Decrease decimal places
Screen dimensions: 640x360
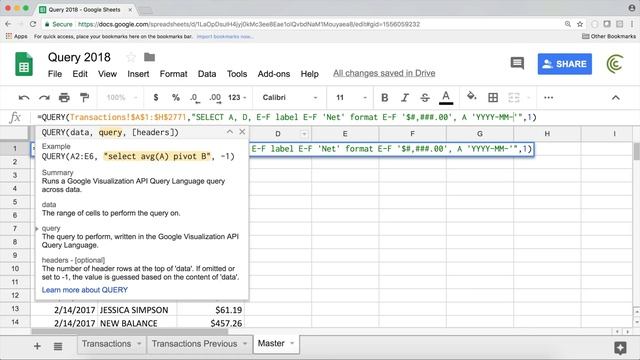coord(194,98)
